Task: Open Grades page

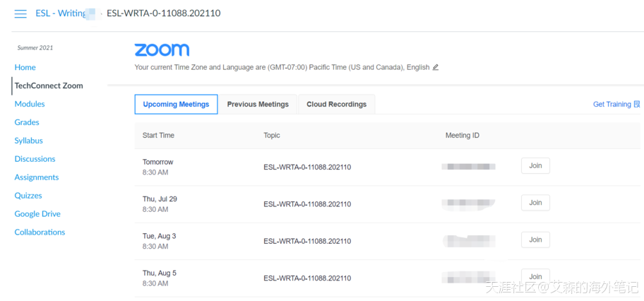Action: [27, 122]
